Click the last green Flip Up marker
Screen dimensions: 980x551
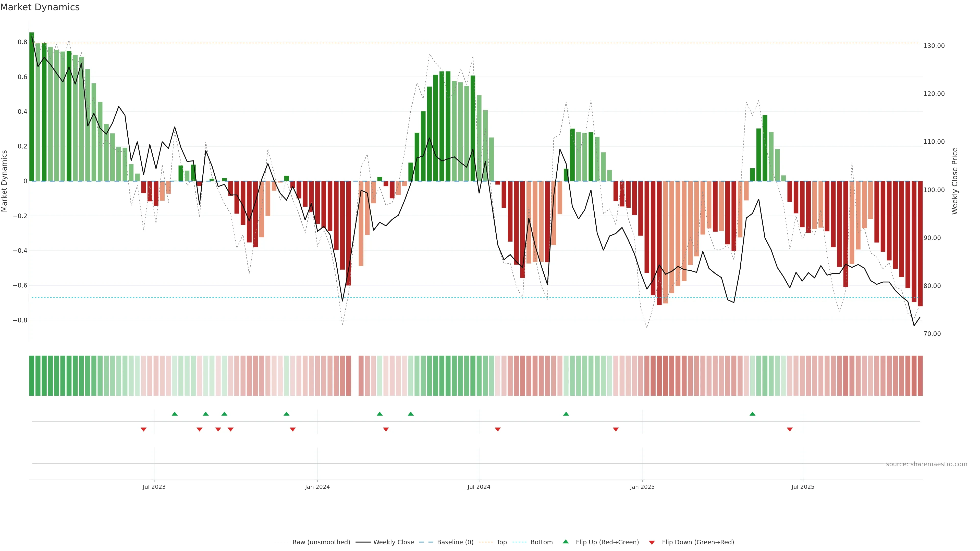point(752,414)
